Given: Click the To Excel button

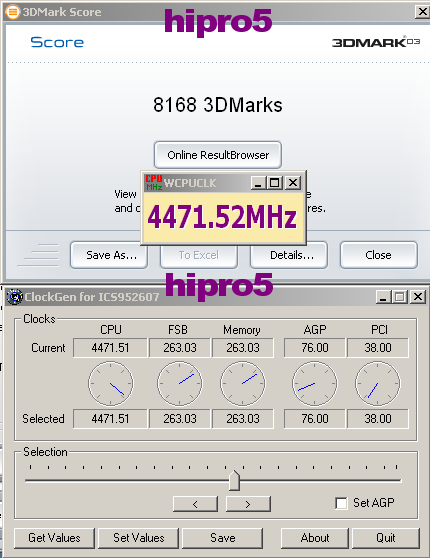Looking at the screenshot, I should [x=199, y=255].
